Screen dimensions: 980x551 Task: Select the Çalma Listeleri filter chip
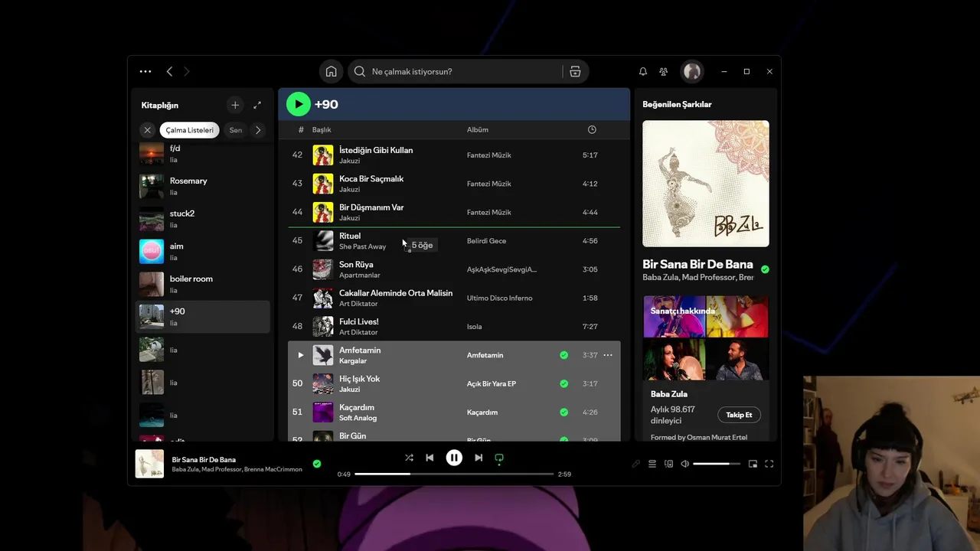tap(190, 130)
